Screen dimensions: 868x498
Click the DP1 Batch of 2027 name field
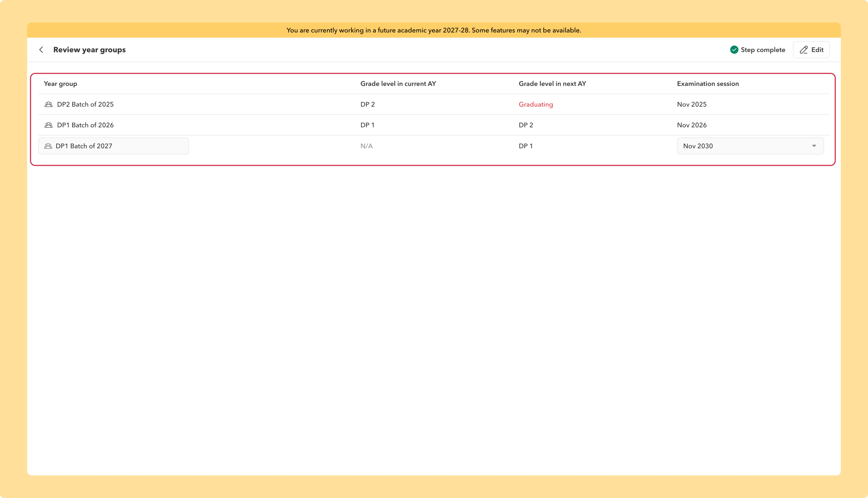114,146
